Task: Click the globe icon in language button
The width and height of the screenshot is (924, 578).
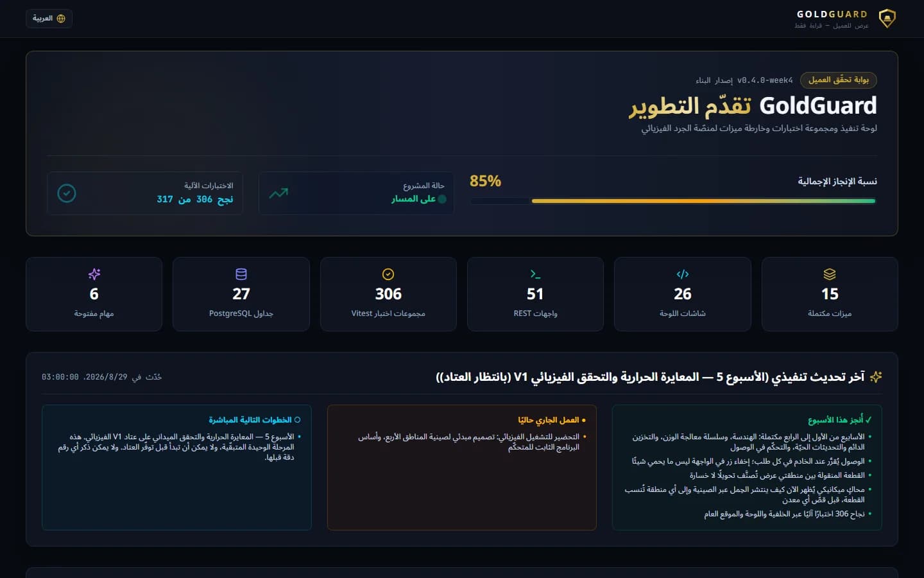Action: point(61,19)
